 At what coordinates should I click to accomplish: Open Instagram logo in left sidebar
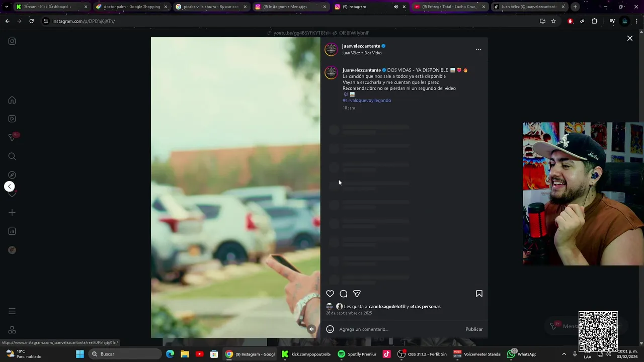point(12,41)
